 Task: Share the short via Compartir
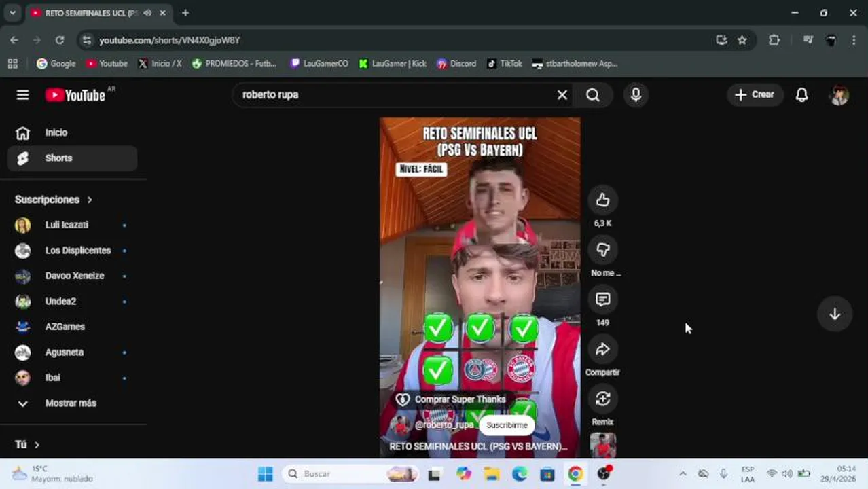click(x=602, y=349)
